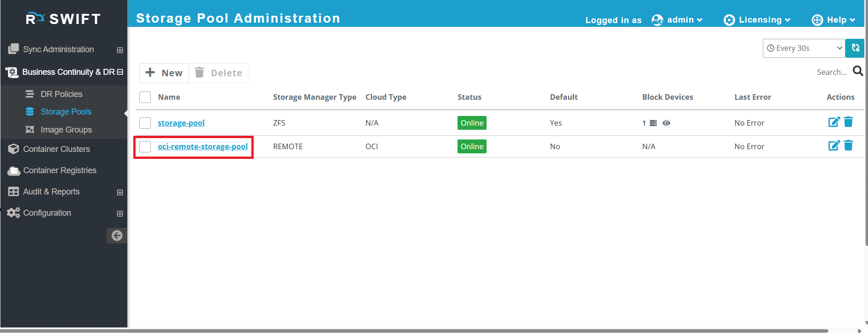The height and width of the screenshot is (333, 868).
Task: Click the Business Continuity & DR sidebar icon
Action: click(x=12, y=72)
